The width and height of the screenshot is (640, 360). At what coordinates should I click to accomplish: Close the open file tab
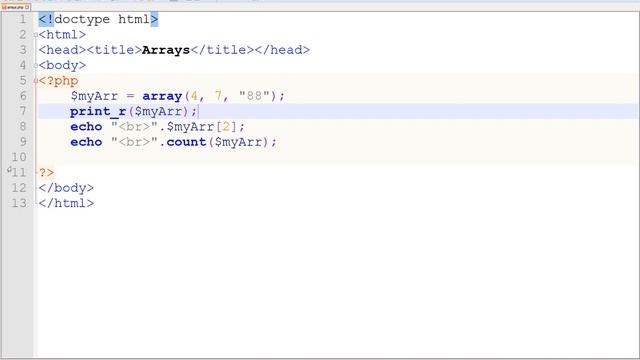(x=27, y=7)
